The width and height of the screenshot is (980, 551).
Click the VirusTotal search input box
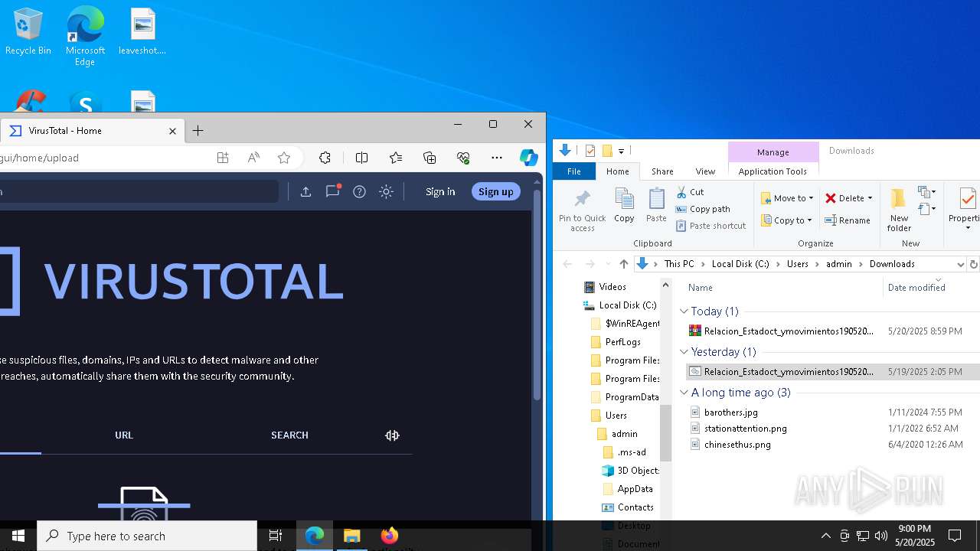click(x=138, y=191)
